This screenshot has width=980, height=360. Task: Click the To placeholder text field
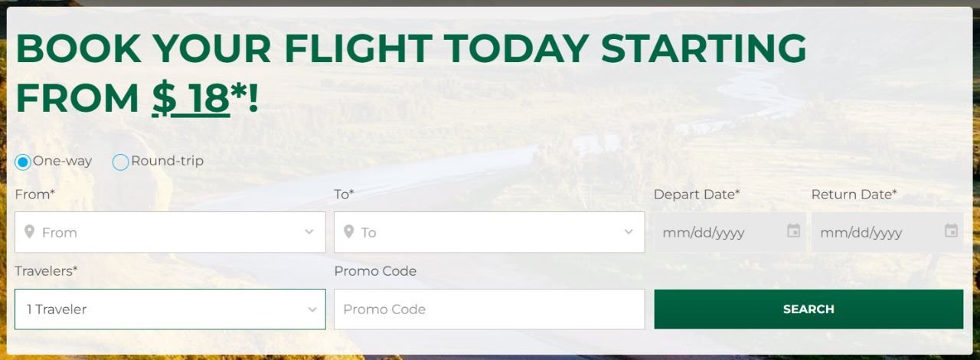pos(489,232)
